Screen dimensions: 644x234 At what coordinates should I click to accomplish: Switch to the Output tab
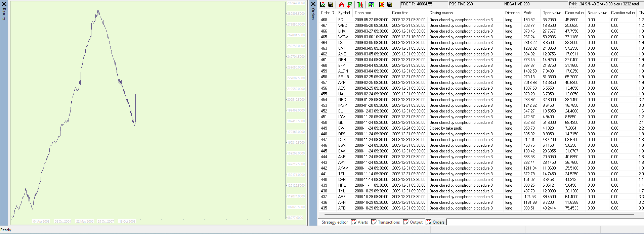[416, 222]
